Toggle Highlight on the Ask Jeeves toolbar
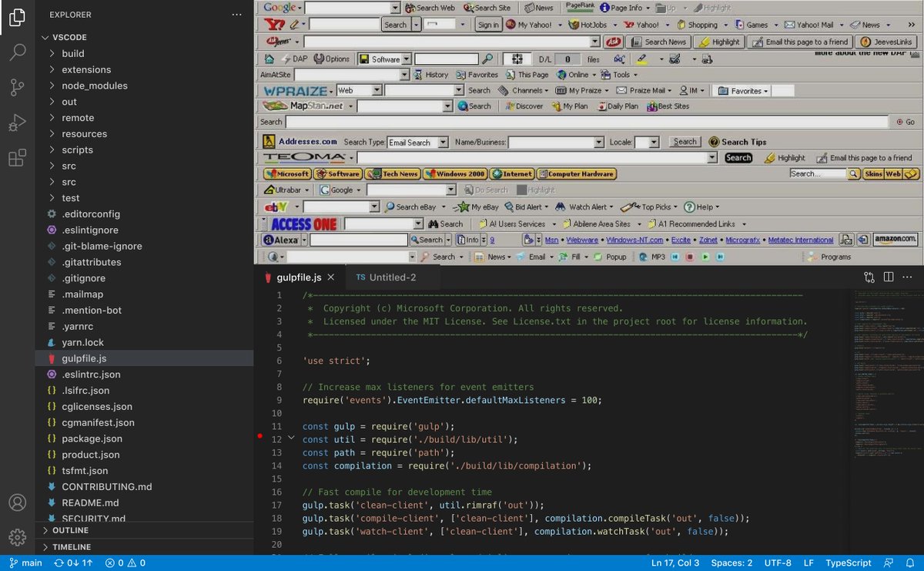This screenshot has width=924, height=571. tap(719, 42)
